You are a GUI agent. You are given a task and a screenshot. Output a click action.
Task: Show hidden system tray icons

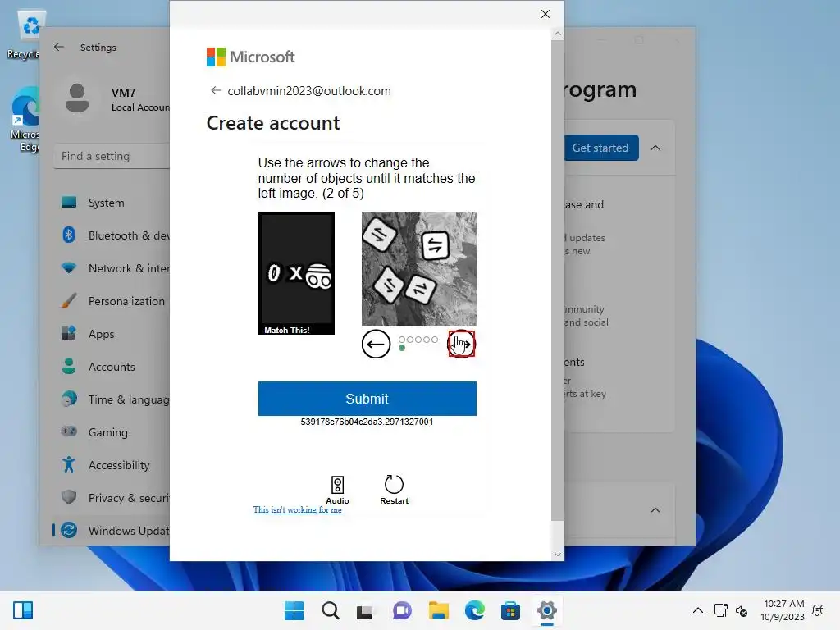(697, 610)
